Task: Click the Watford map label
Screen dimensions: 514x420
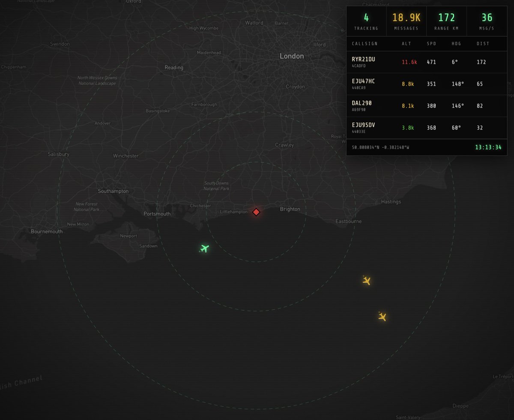Action: pos(254,23)
